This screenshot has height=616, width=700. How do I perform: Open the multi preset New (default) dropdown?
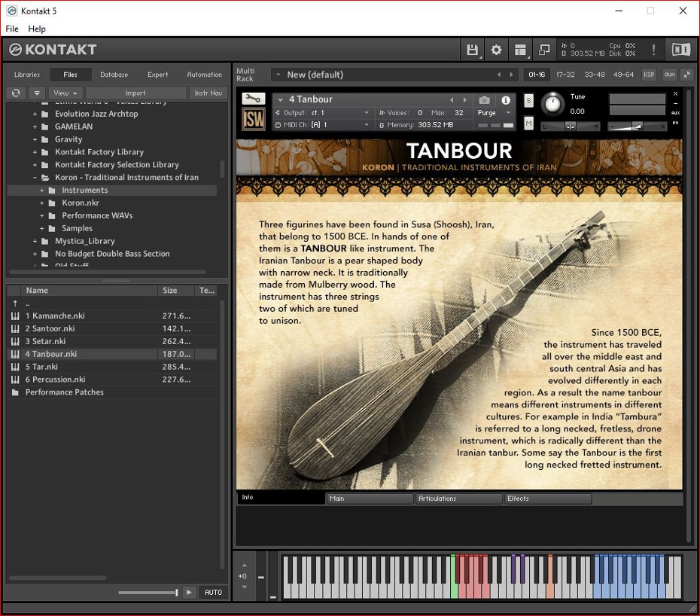pyautogui.click(x=278, y=75)
